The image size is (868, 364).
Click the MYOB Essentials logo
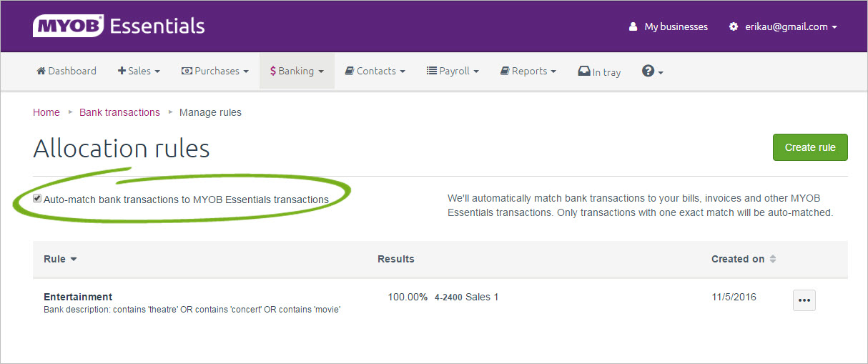(x=119, y=26)
